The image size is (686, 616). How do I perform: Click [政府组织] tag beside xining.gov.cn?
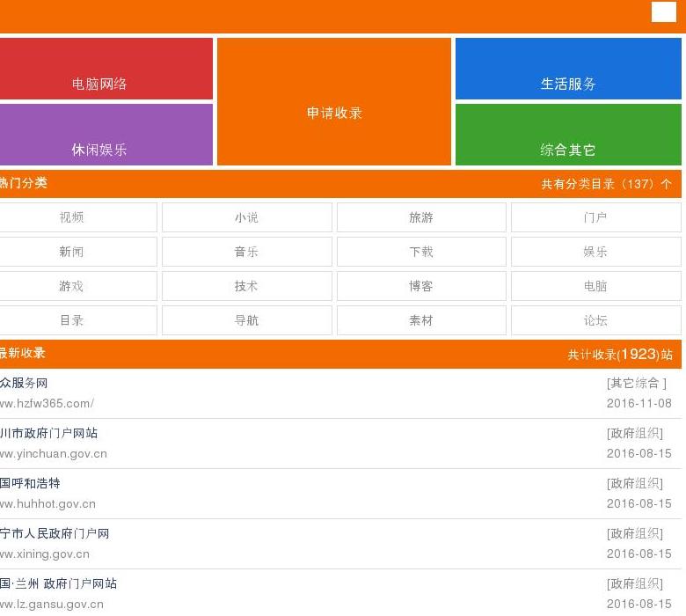point(635,533)
